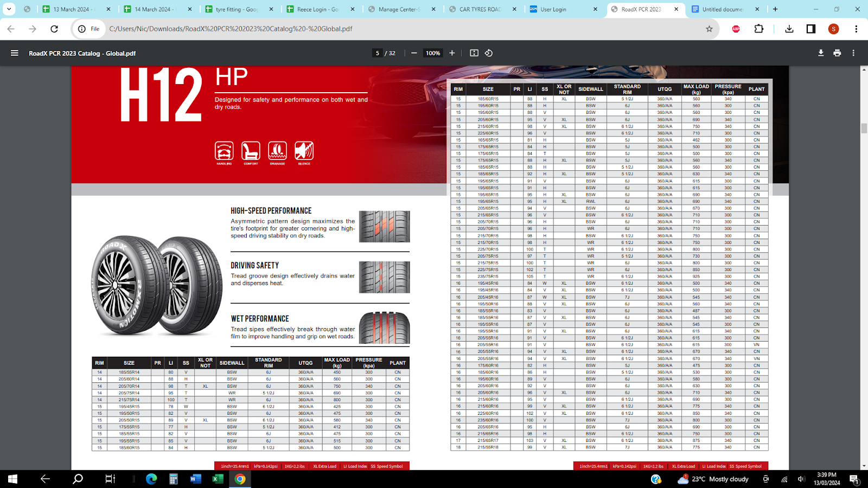Open Chrome downloads tray
The width and height of the screenshot is (868, 488).
[789, 29]
